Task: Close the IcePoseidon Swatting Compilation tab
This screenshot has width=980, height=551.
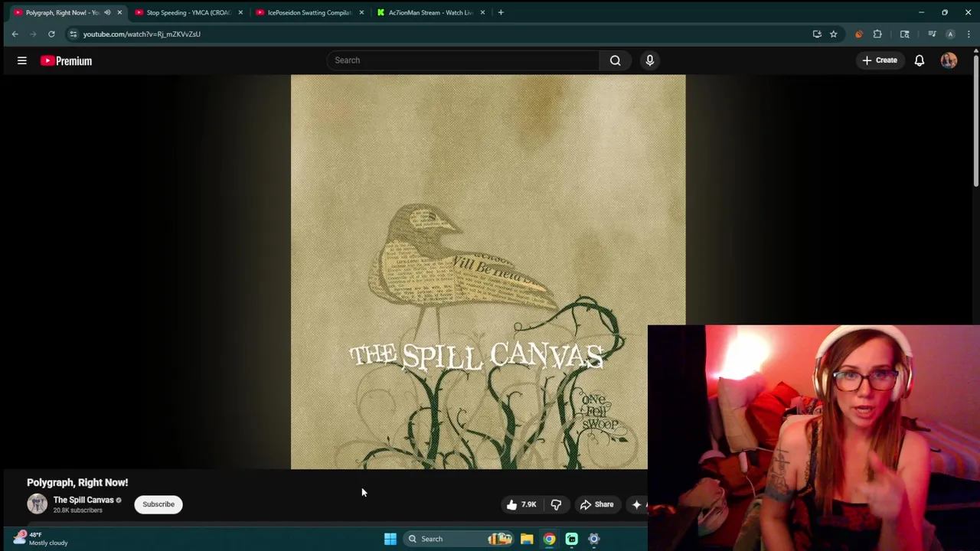Action: (x=361, y=12)
